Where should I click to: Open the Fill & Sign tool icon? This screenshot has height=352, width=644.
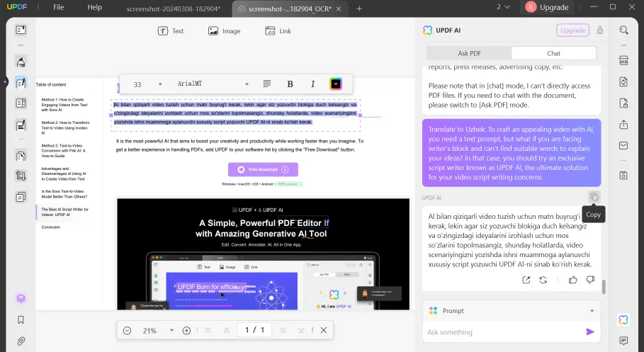tap(21, 125)
